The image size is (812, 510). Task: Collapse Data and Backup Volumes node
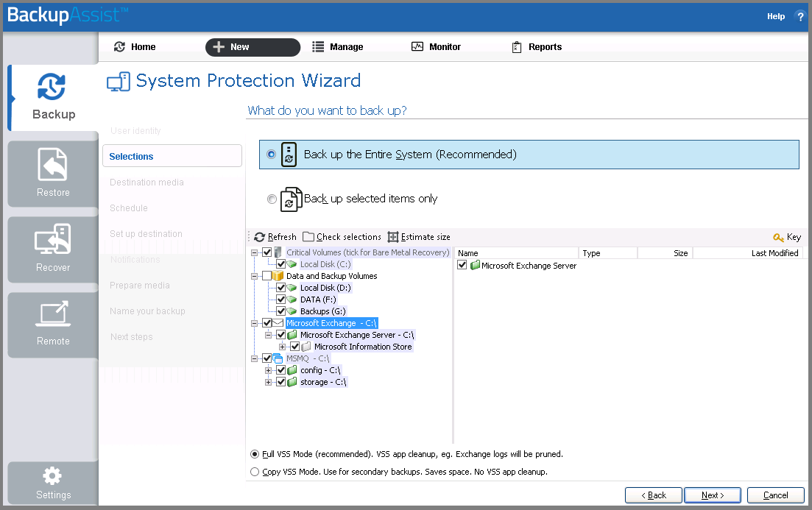[254, 277]
